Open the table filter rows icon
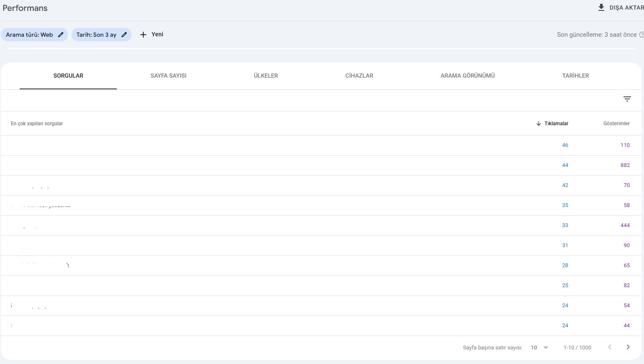The height and width of the screenshot is (364, 644). point(627,99)
